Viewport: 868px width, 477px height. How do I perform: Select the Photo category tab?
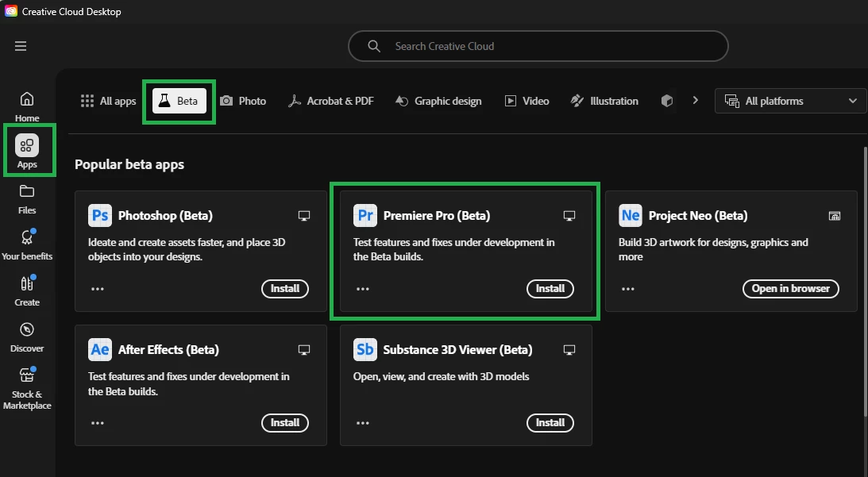click(243, 101)
